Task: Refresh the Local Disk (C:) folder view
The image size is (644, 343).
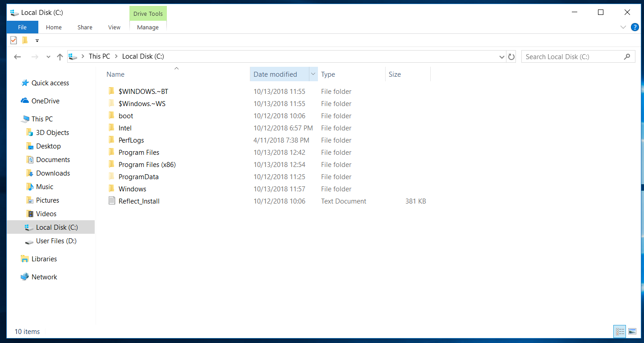Action: point(511,57)
